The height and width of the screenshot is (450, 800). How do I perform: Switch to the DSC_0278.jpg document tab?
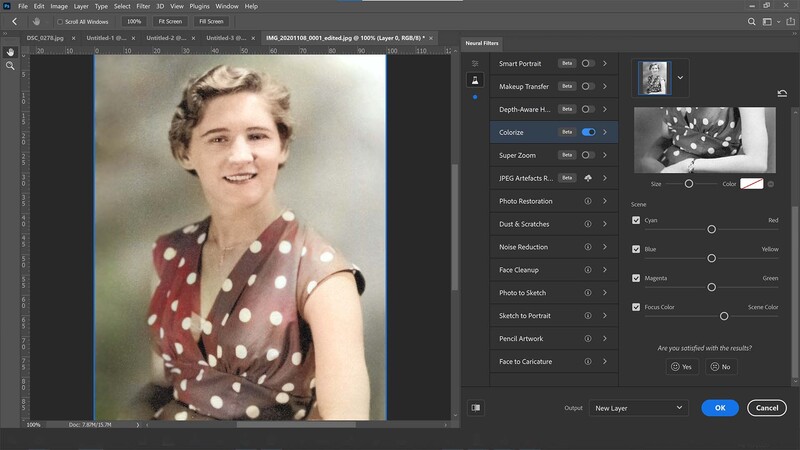[45, 38]
